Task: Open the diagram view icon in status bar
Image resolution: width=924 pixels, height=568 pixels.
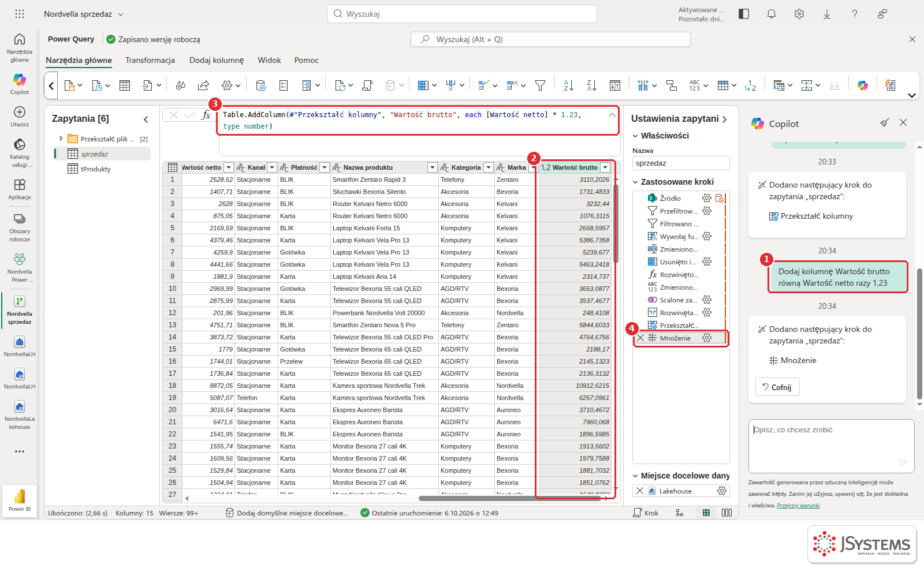Action: pos(680,513)
